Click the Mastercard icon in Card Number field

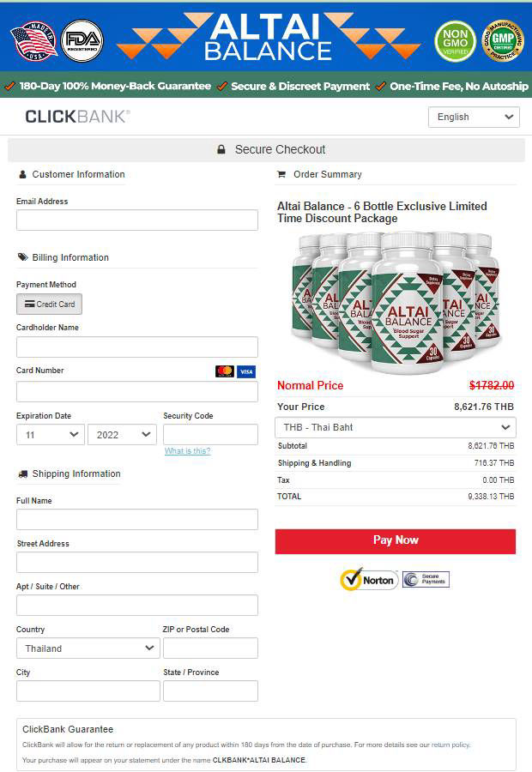coord(227,371)
